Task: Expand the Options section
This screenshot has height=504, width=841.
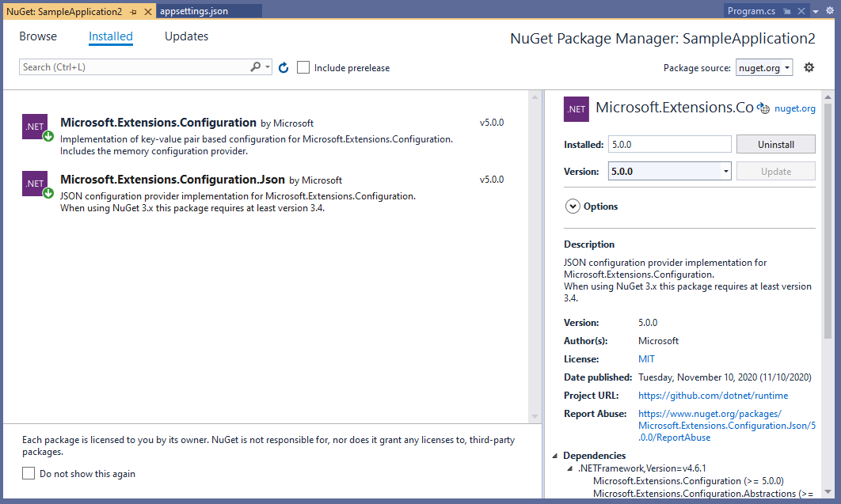Action: click(573, 207)
